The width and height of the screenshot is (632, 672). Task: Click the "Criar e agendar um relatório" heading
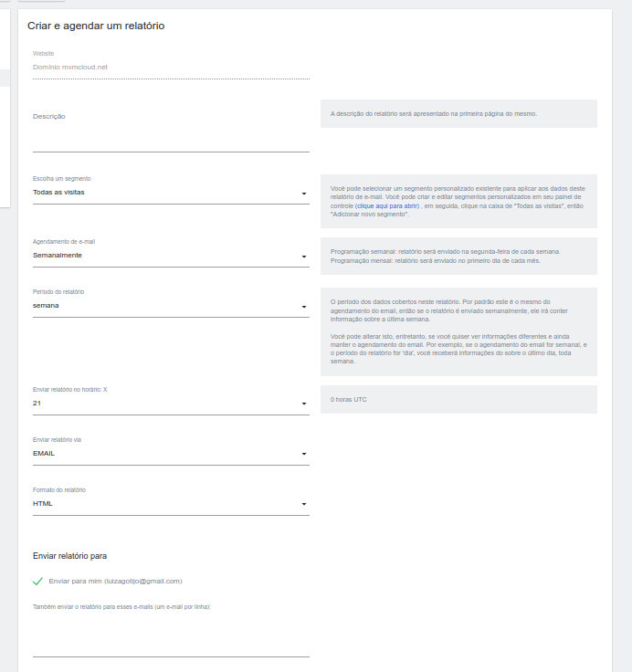(x=96, y=26)
